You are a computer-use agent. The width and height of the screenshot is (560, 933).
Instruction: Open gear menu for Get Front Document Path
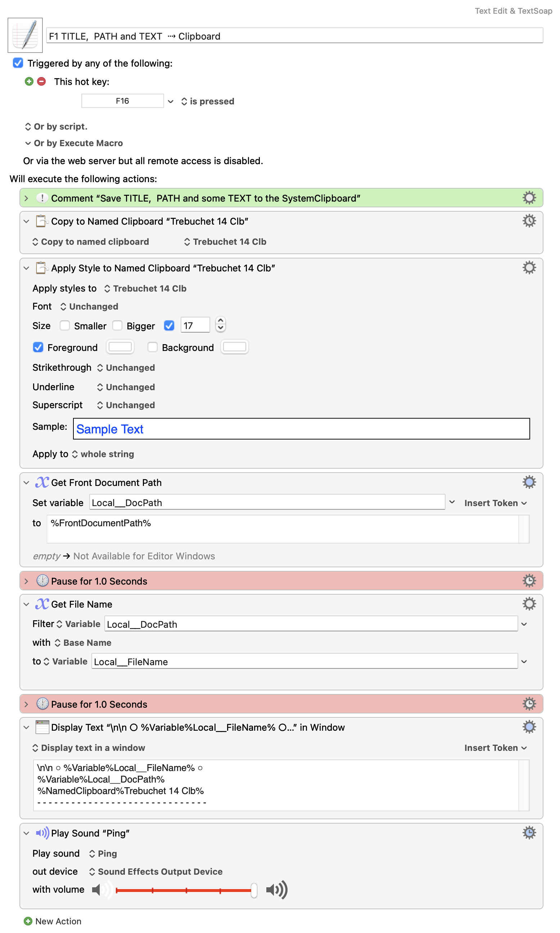pyautogui.click(x=529, y=482)
